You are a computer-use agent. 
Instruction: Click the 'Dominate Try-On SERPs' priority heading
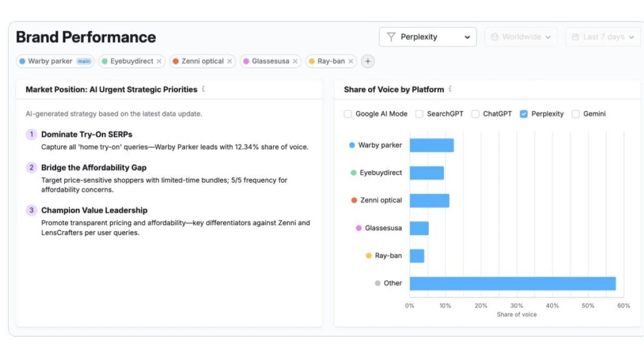tap(86, 134)
